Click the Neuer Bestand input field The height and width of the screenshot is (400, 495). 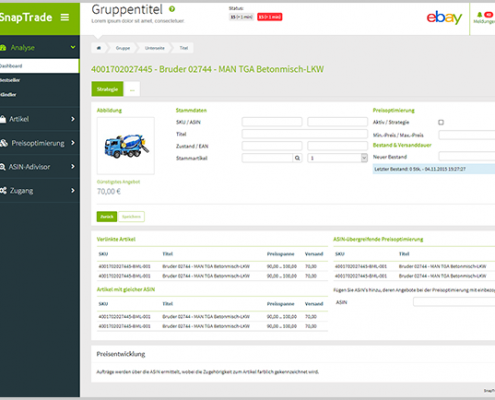(467, 156)
